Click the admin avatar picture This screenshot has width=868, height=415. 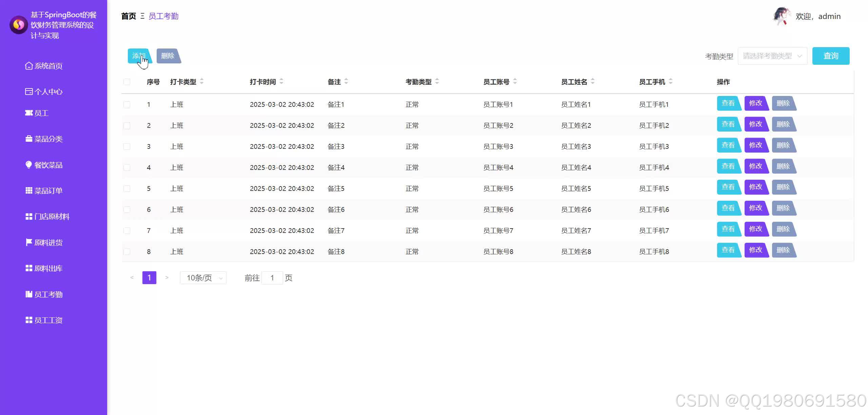tap(781, 16)
